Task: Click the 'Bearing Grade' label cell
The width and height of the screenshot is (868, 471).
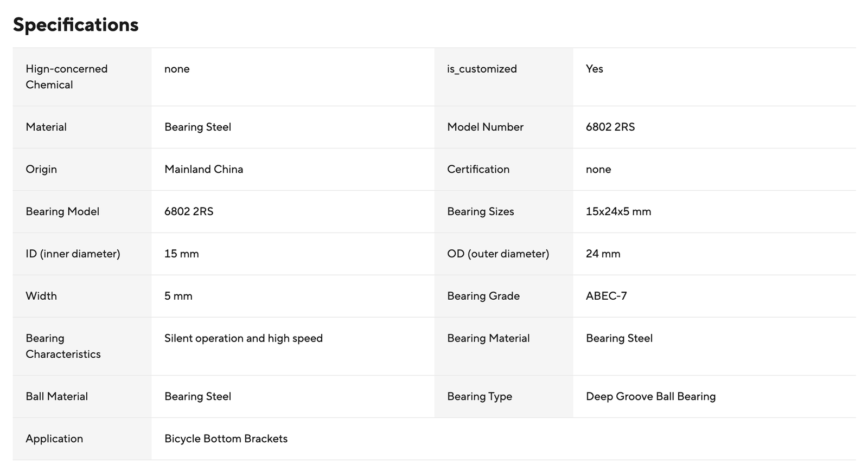Action: click(x=503, y=296)
